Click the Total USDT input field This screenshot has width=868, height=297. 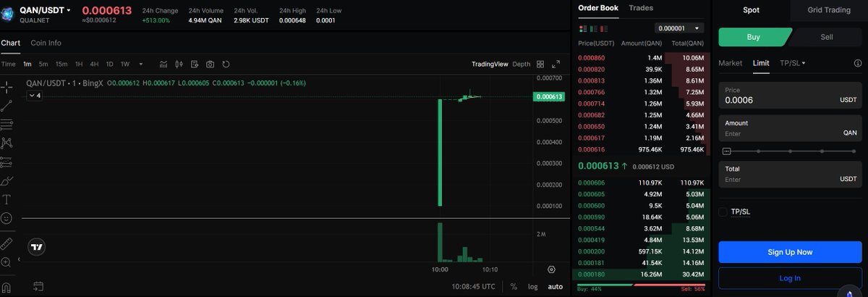click(x=790, y=174)
